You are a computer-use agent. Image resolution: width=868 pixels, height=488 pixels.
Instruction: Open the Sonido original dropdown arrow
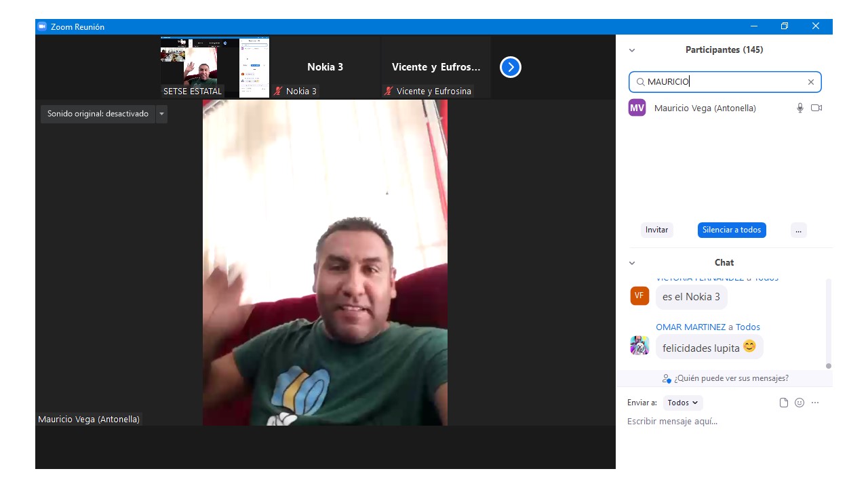coord(161,114)
